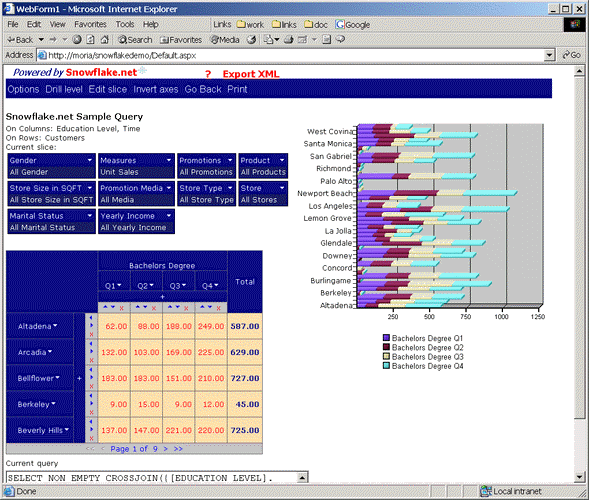The height and width of the screenshot is (500, 589).
Task: Click the Options link
Action: pos(23,89)
